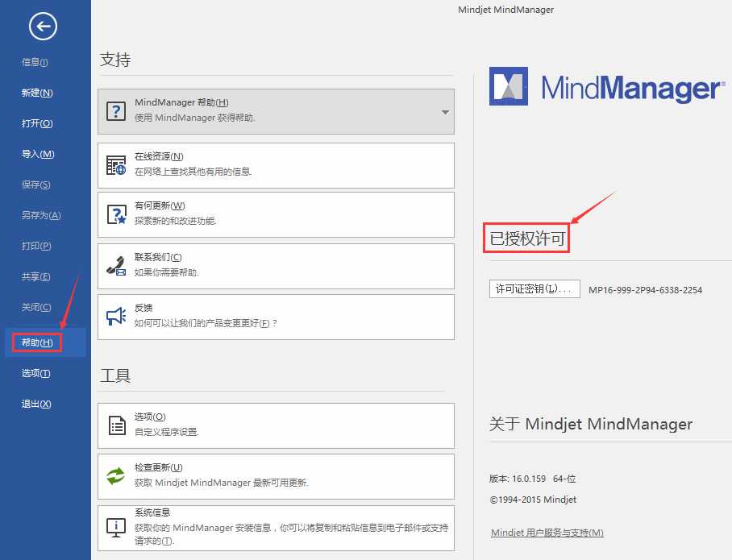Open the 信息(I) menu item

(35, 62)
